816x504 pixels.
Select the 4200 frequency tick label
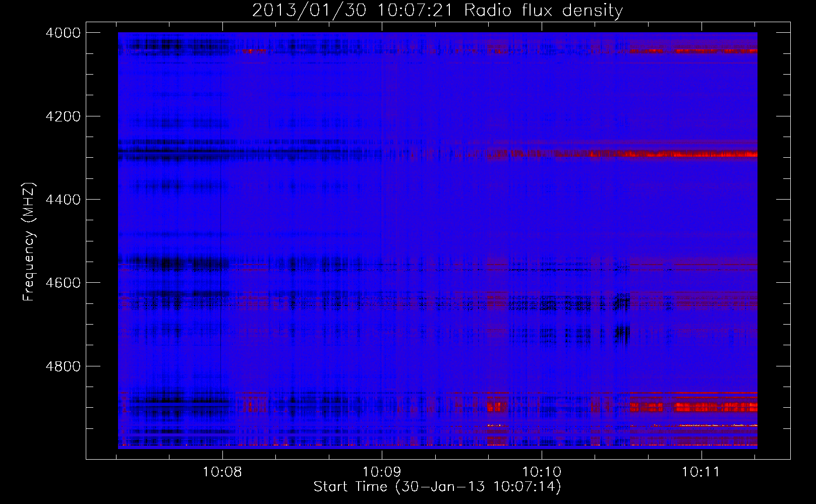tap(63, 116)
